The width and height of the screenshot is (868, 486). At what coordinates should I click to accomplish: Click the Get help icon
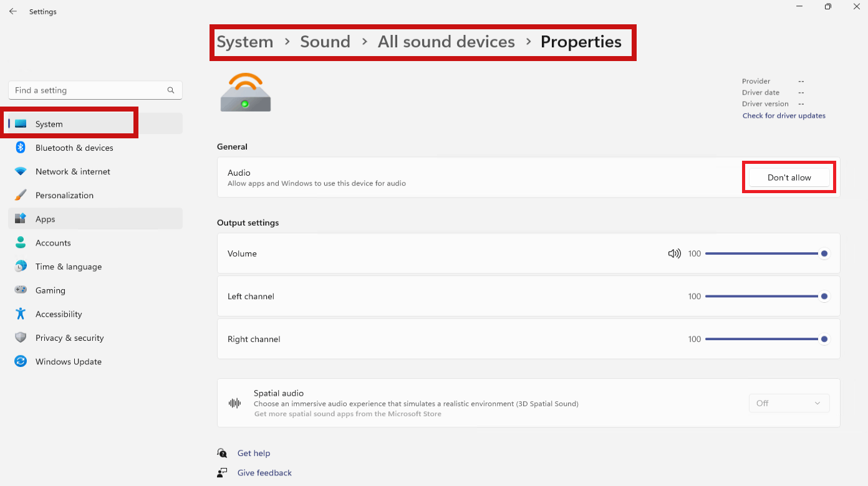click(222, 453)
